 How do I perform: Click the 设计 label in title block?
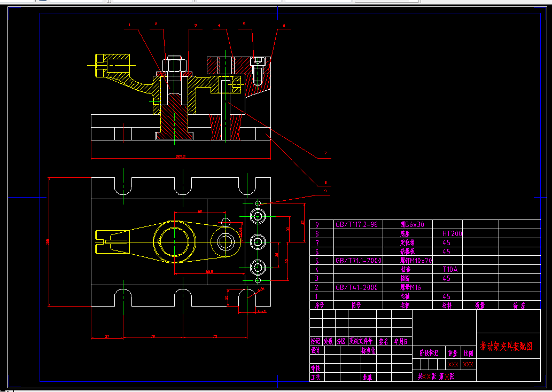tap(315, 350)
